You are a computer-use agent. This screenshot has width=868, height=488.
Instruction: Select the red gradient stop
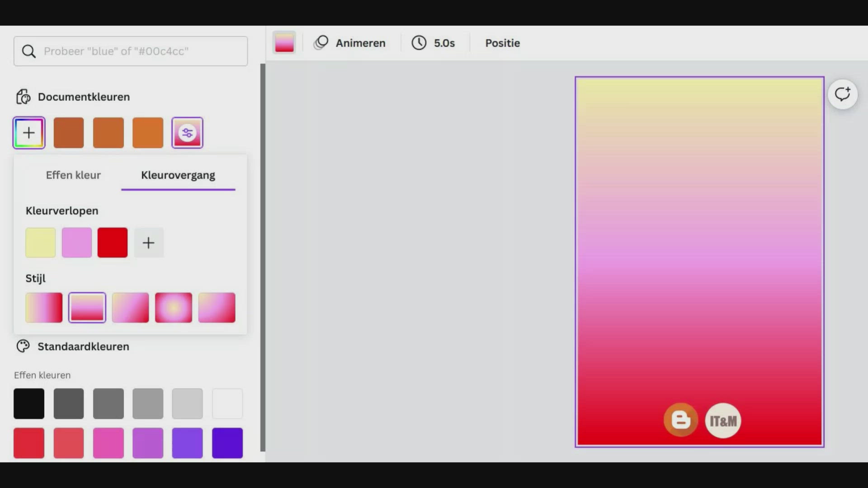(113, 243)
